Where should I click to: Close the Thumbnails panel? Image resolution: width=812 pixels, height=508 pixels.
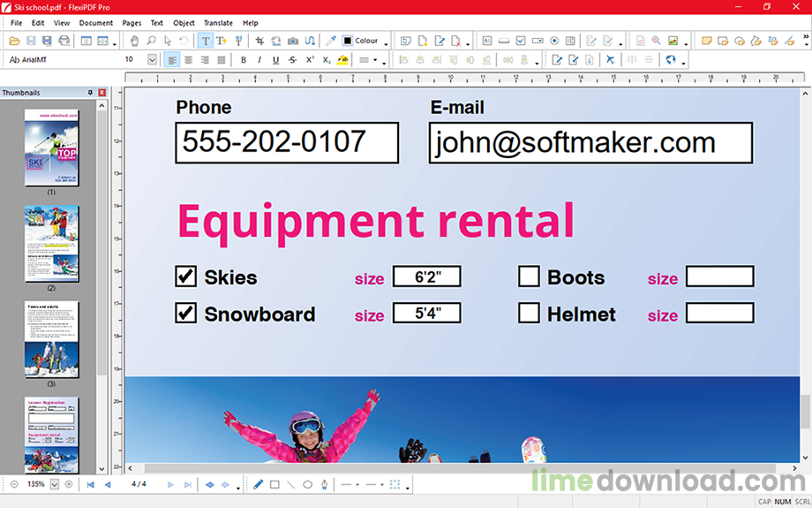(102, 92)
